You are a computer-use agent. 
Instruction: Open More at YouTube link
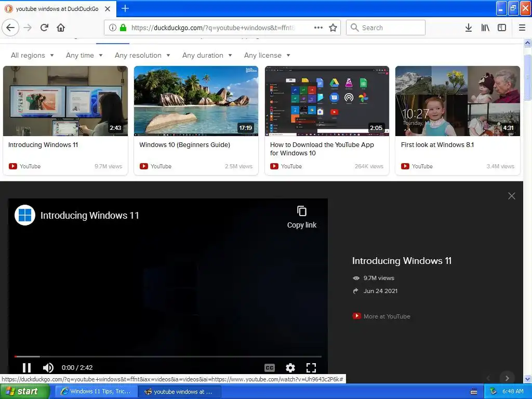click(382, 316)
